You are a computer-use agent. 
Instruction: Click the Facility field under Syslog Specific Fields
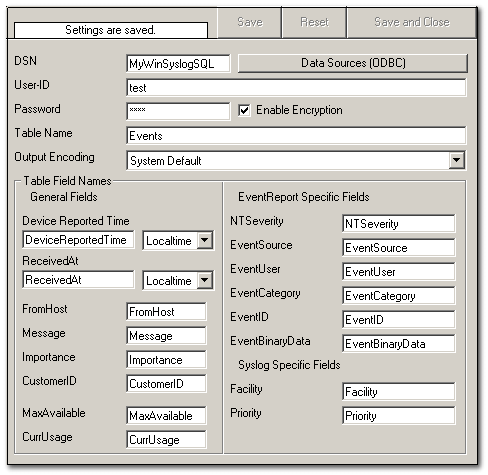point(399,392)
